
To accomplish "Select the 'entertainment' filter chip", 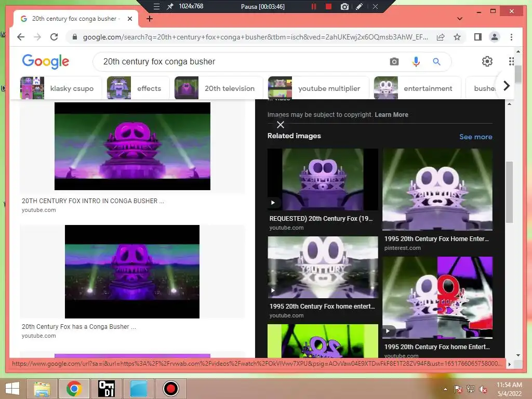I will click(x=417, y=88).
